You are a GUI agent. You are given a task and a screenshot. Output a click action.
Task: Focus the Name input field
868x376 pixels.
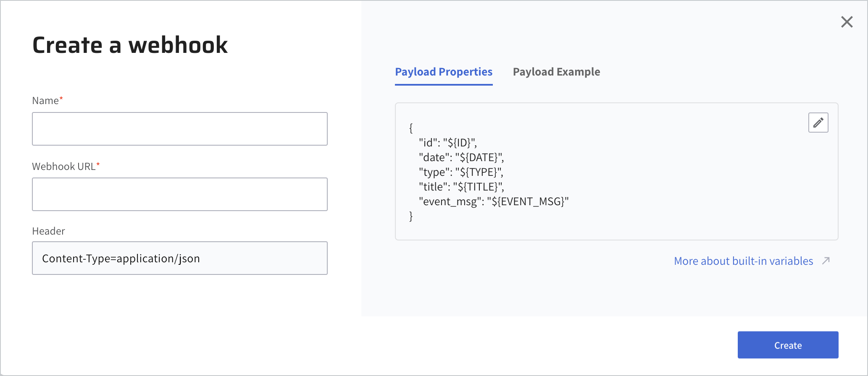(180, 129)
